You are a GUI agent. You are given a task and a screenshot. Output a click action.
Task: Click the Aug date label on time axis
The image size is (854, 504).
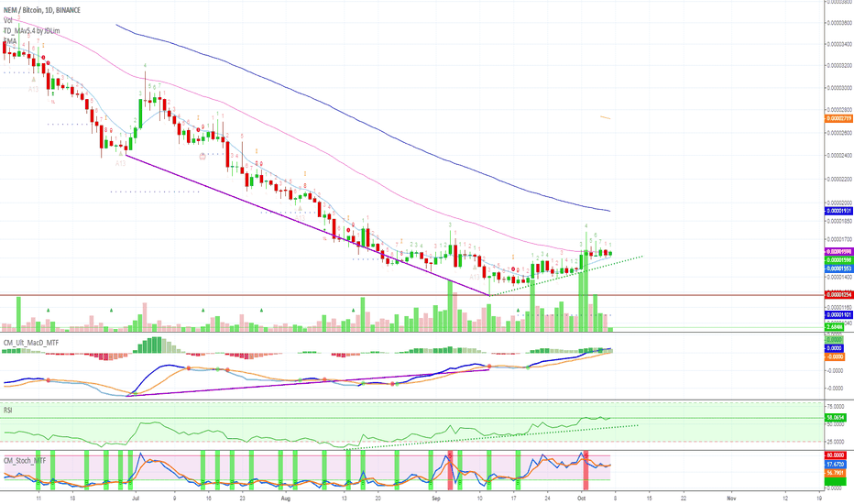point(286,498)
